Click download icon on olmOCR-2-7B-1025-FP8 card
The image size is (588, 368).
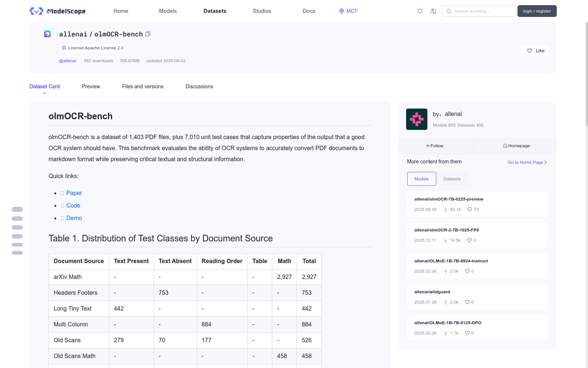coord(445,240)
